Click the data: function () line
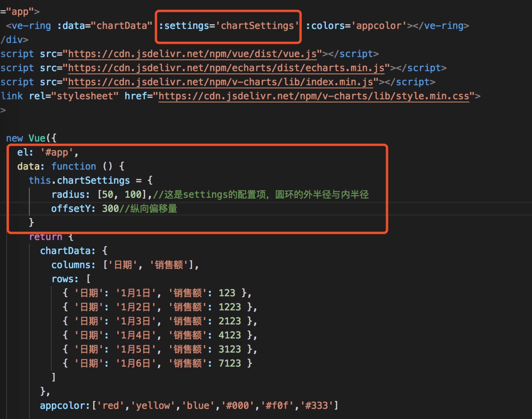This screenshot has width=532, height=419. [71, 166]
